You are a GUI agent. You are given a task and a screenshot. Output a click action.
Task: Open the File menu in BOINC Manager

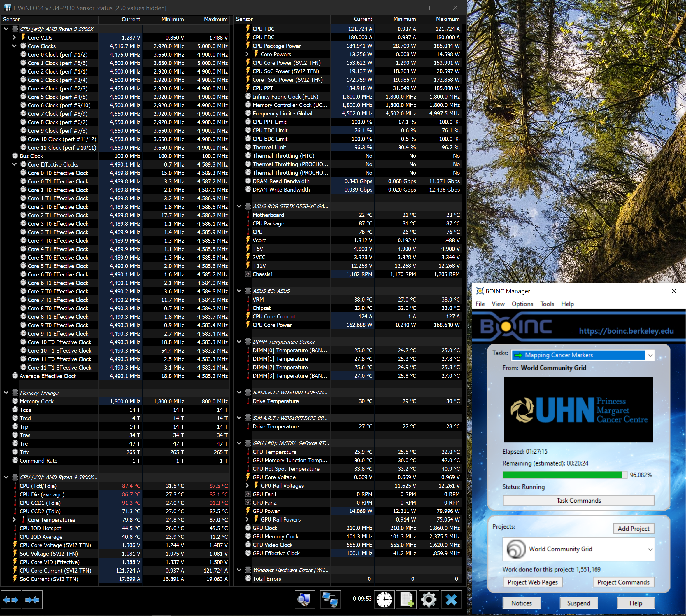(x=480, y=304)
